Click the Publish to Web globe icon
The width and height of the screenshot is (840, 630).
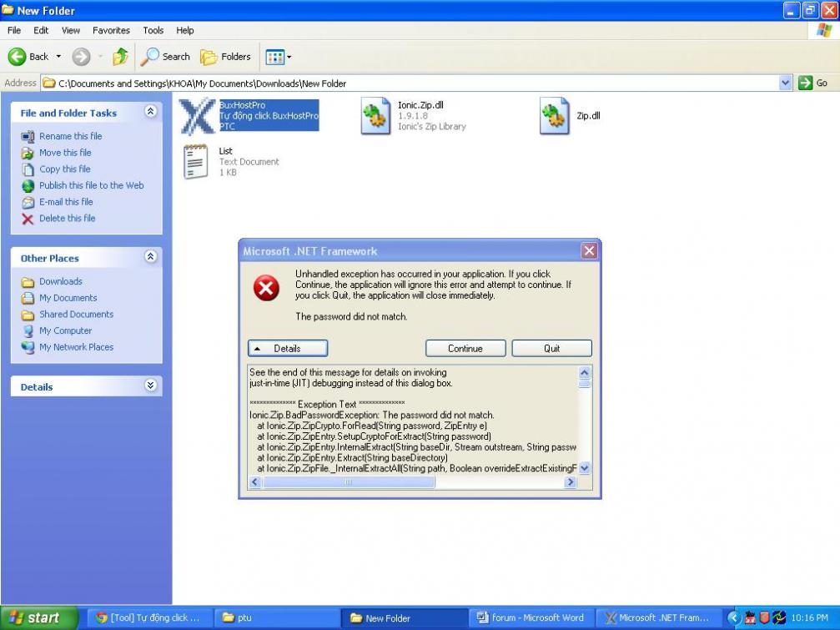point(28,186)
